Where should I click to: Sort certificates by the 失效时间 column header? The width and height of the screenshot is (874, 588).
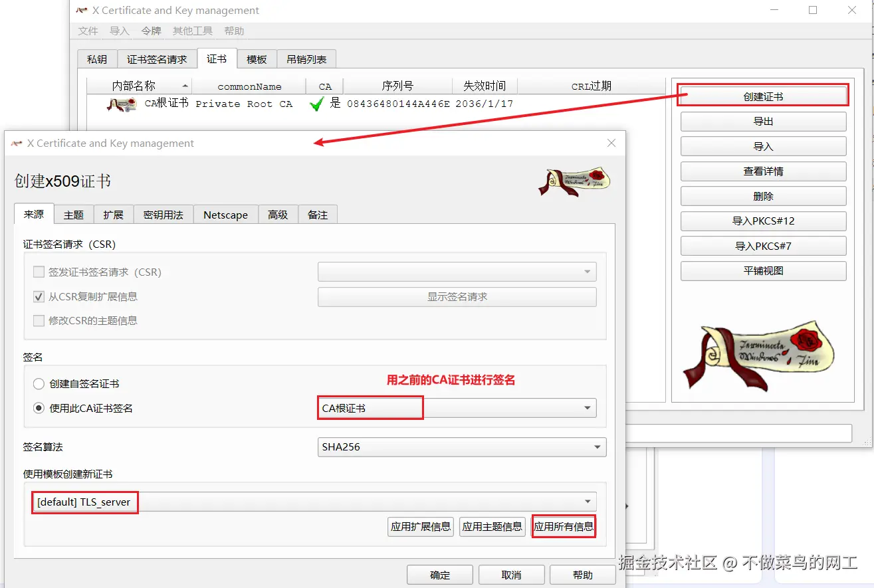tap(485, 85)
